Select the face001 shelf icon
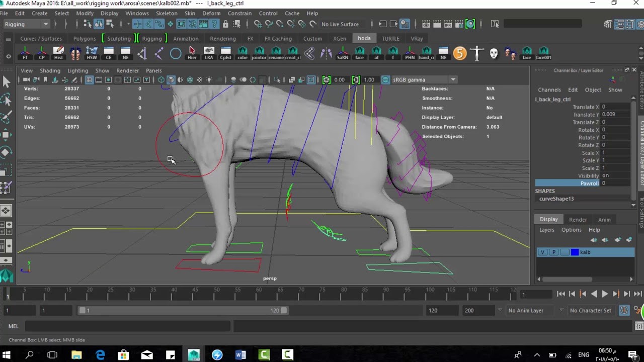Screen dimensions: 644x362 pyautogui.click(x=544, y=53)
